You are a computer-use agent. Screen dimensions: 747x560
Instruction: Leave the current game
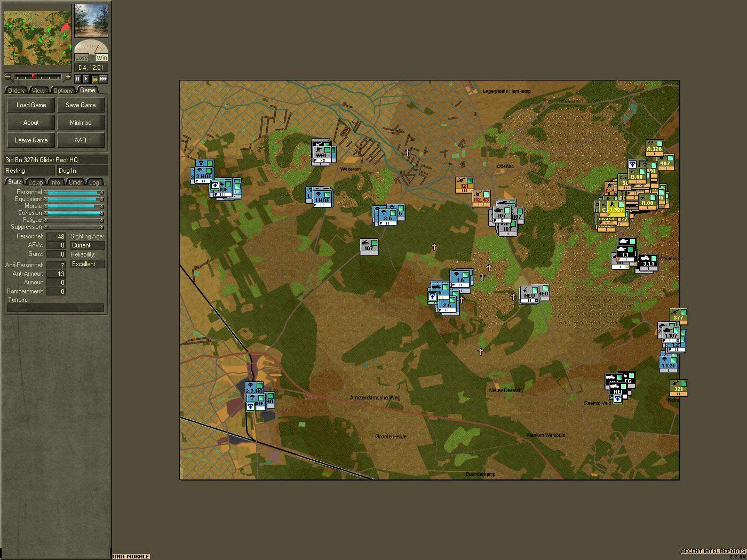coord(31,140)
